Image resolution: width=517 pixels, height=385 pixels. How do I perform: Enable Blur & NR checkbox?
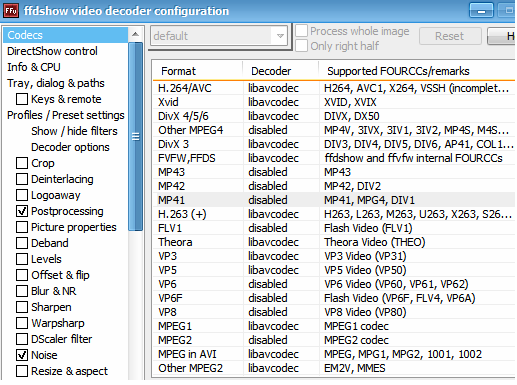[x=22, y=291]
